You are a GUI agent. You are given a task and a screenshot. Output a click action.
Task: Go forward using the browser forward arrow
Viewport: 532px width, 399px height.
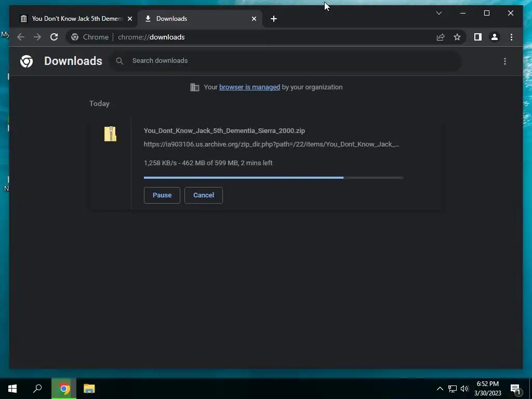point(37,37)
